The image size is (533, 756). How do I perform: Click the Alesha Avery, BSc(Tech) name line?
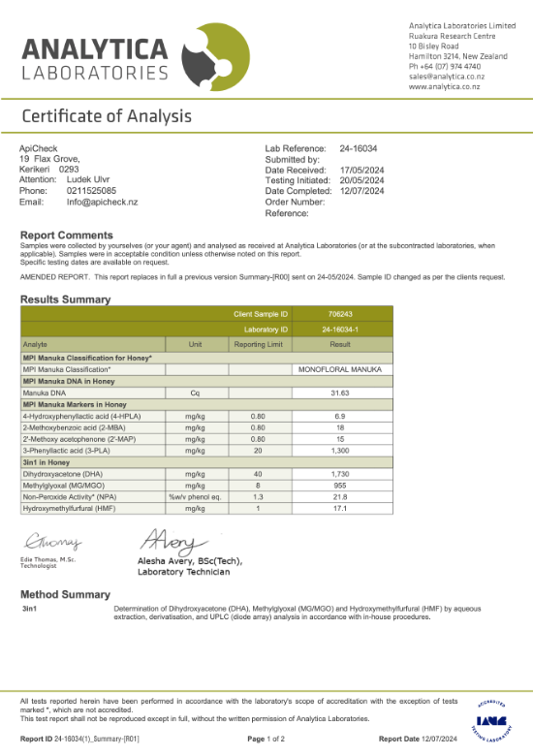tap(190, 561)
